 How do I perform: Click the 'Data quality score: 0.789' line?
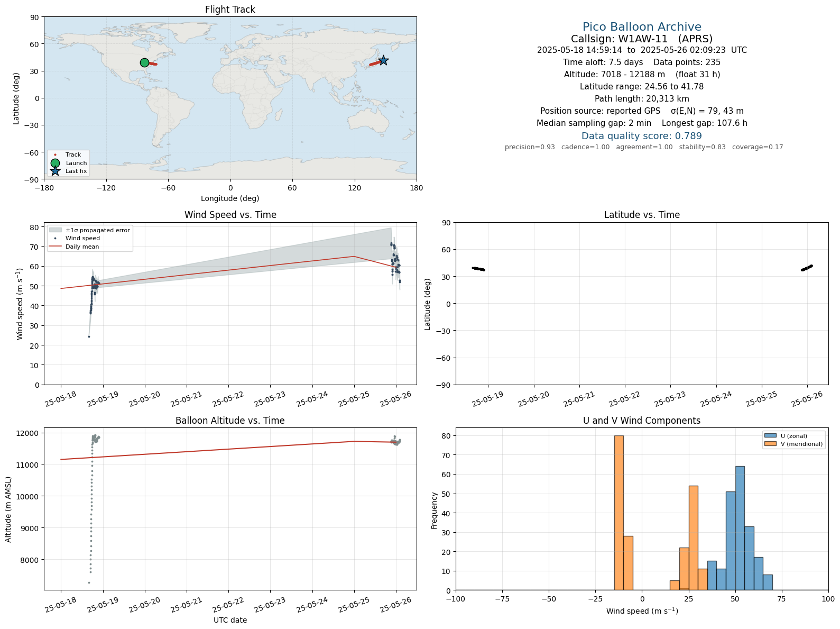click(x=642, y=136)
